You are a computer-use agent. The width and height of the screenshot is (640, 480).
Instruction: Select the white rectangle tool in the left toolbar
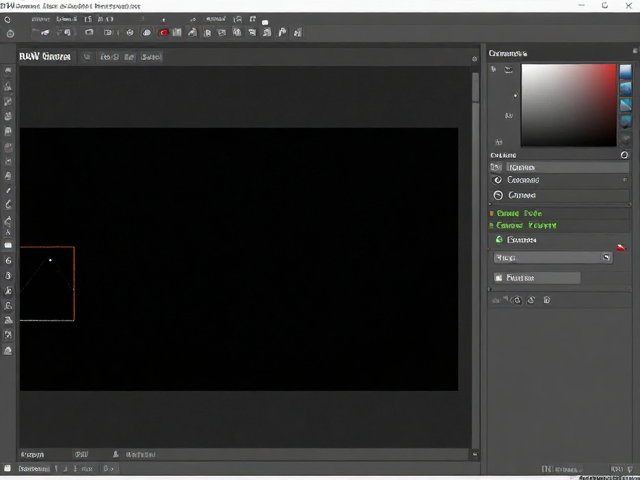[8, 245]
